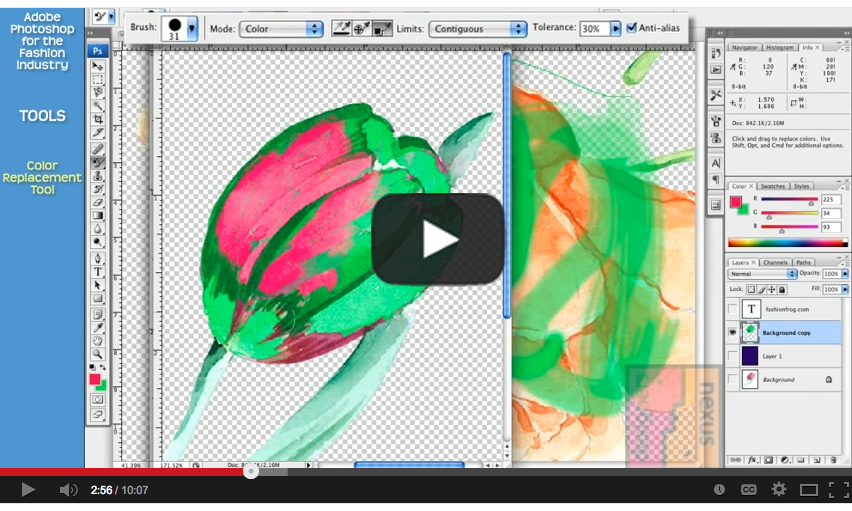This screenshot has height=511, width=852.
Task: Select the Crop tool
Action: 98,119
